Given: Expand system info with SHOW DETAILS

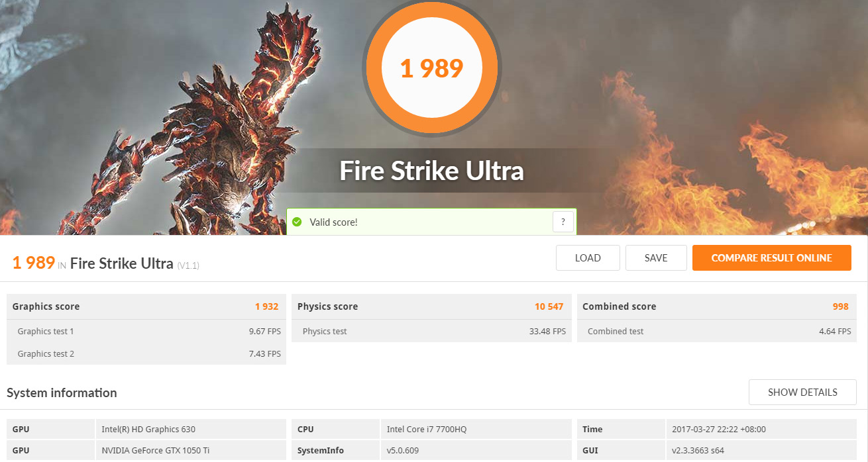Looking at the screenshot, I should point(802,393).
